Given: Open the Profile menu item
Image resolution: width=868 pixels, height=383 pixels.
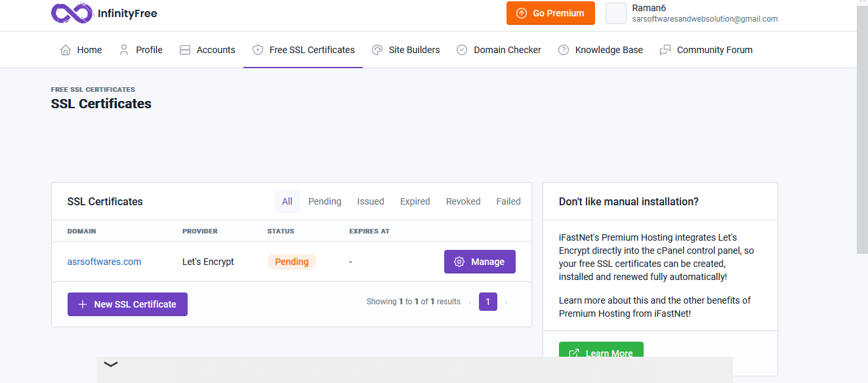Looking at the screenshot, I should 141,50.
